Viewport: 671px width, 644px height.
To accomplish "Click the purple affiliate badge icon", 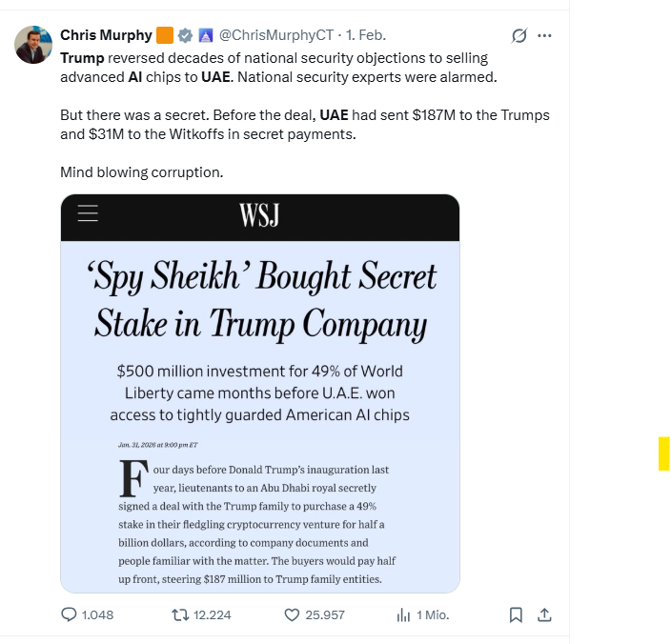I will click(206, 35).
